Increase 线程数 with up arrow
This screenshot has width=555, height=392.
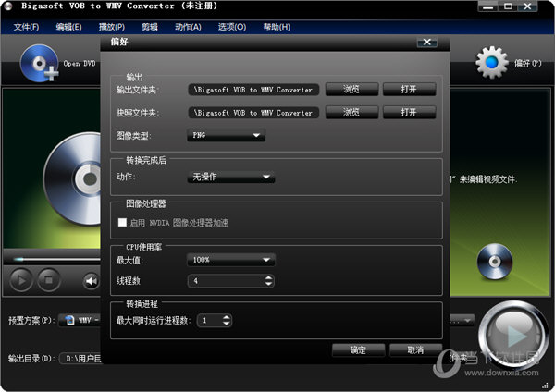(x=268, y=278)
